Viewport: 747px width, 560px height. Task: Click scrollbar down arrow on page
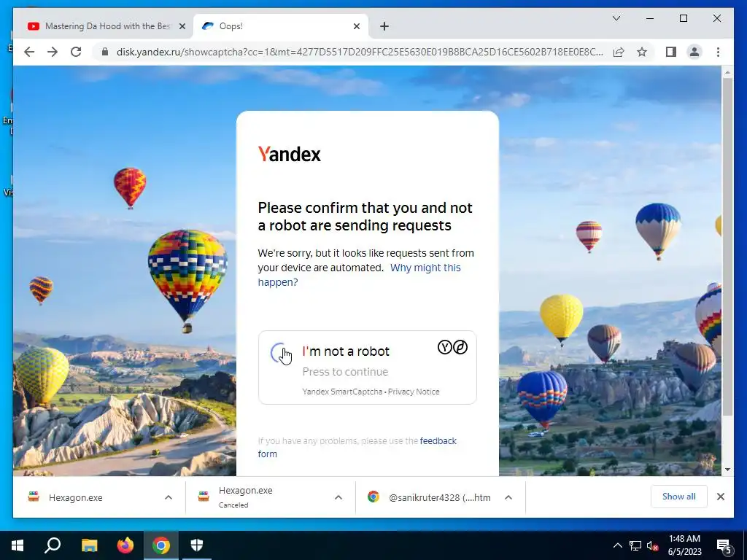[x=727, y=470]
